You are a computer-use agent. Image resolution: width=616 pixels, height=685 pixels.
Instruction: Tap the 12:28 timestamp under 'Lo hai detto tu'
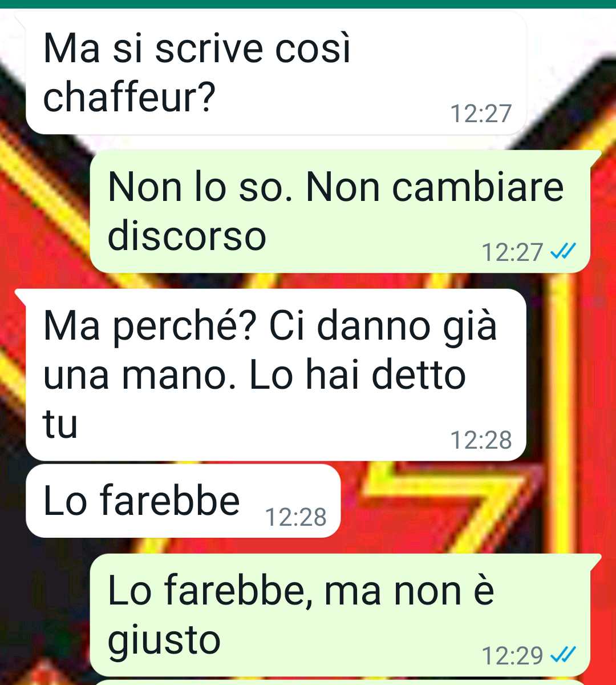481,440
